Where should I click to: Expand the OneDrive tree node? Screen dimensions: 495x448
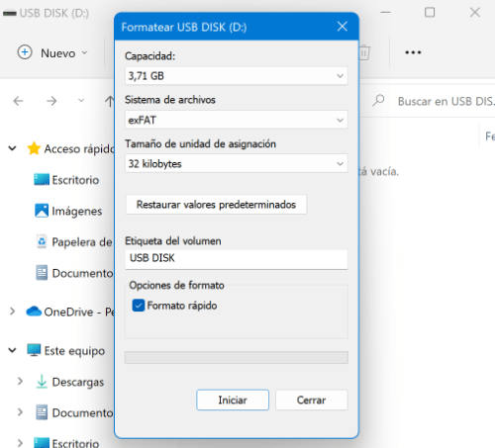[x=12, y=312]
